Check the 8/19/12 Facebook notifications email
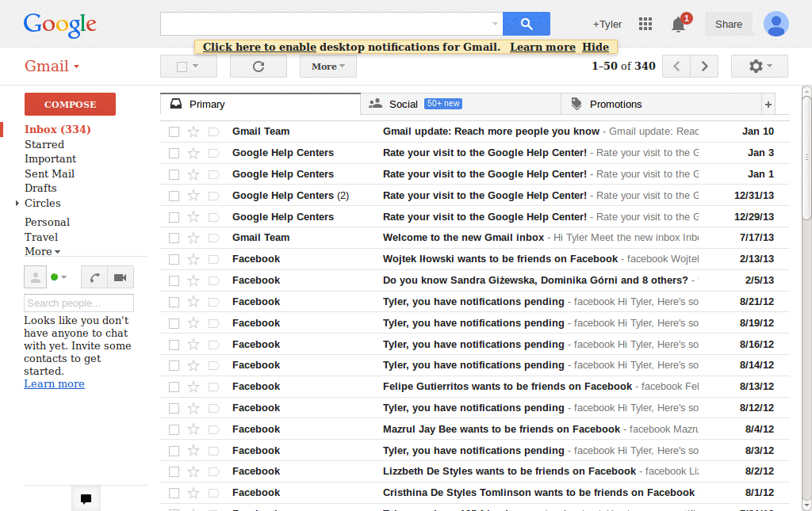 click(174, 323)
